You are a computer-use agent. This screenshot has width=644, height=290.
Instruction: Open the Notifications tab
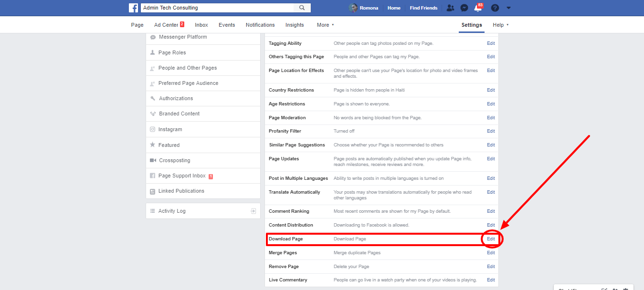[260, 25]
